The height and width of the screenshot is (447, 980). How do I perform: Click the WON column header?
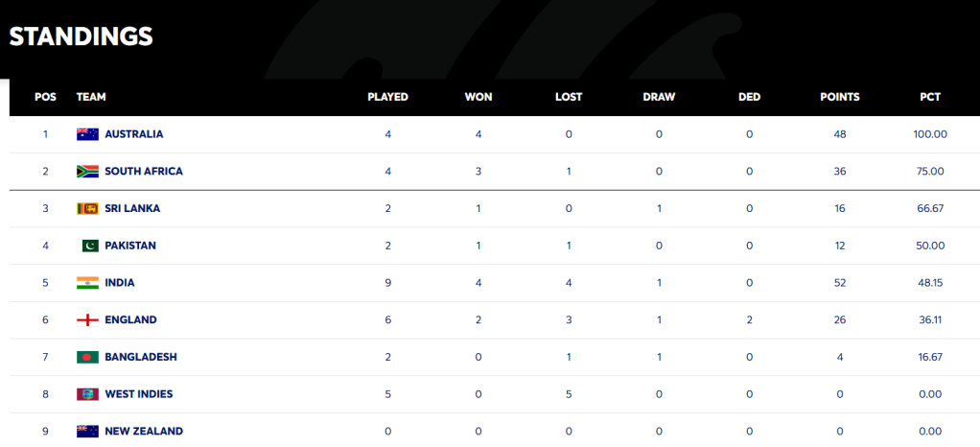tap(478, 97)
